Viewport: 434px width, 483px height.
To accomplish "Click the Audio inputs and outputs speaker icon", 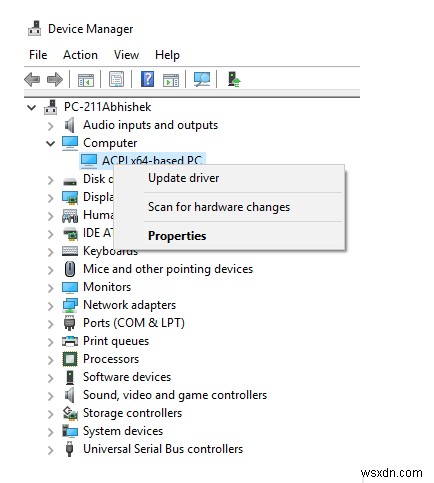I will (70, 125).
